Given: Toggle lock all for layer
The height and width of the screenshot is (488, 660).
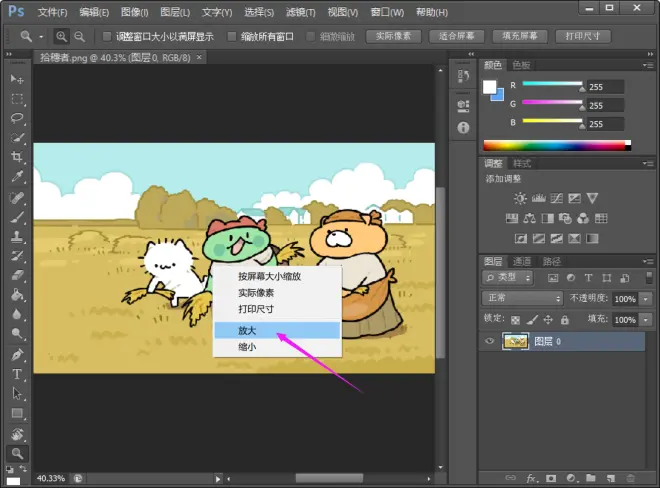Looking at the screenshot, I should pyautogui.click(x=565, y=320).
